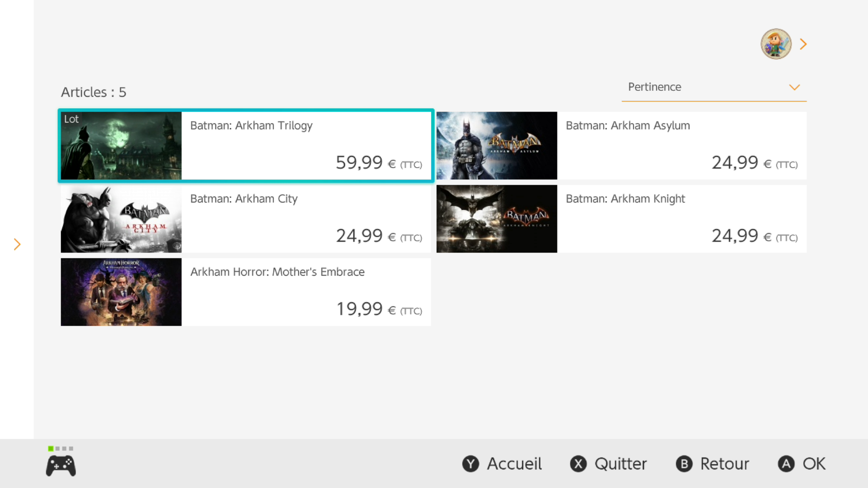Click the controller icon
This screenshot has height=488, width=868.
(x=61, y=466)
